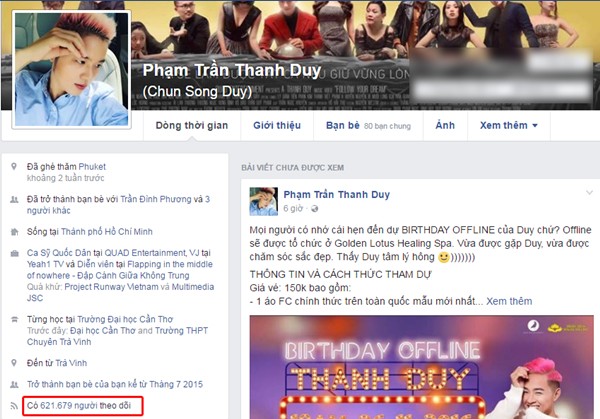600x419 pixels.
Task: Open the Xem thêm dropdown tab
Action: pos(509,126)
